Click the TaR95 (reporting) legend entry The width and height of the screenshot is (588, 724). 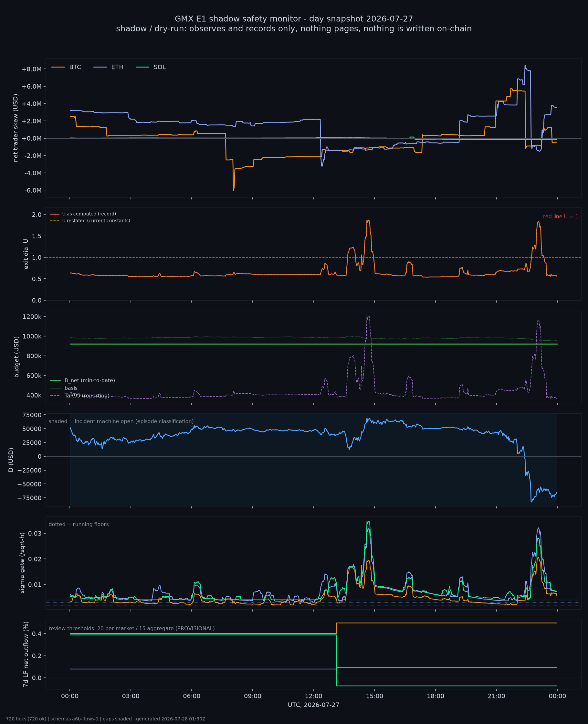click(x=79, y=396)
